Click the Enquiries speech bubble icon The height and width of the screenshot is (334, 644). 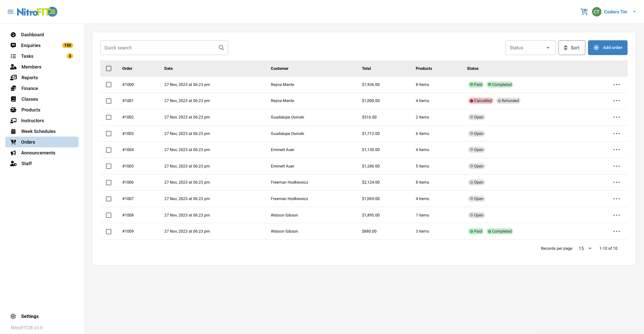13,45
